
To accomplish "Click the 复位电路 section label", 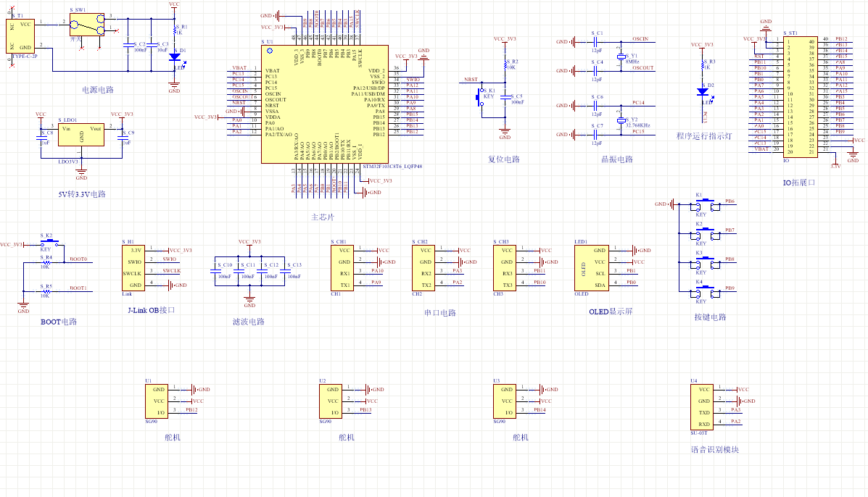I will [x=504, y=159].
